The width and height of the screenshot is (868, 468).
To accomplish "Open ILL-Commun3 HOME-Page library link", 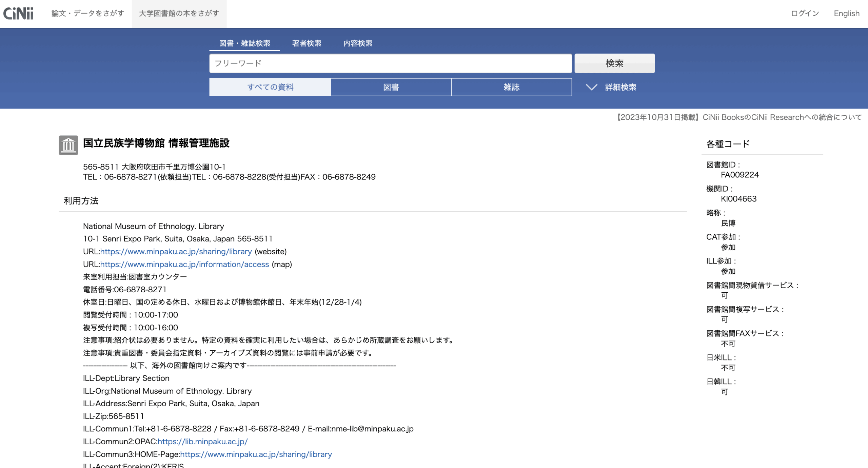I will [x=256, y=454].
